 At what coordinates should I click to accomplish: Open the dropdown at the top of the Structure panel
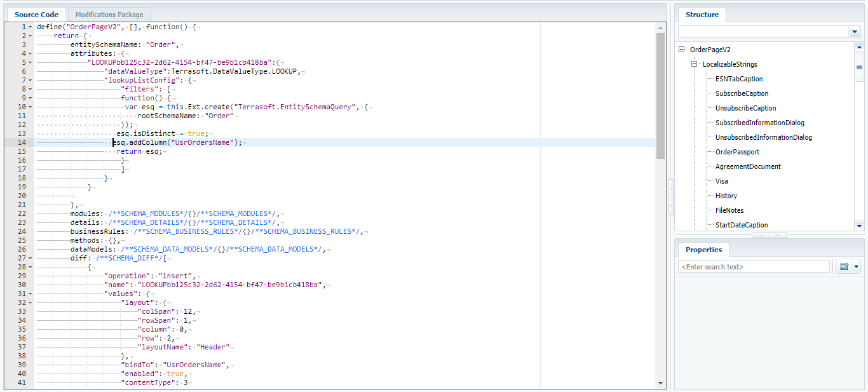[x=855, y=31]
